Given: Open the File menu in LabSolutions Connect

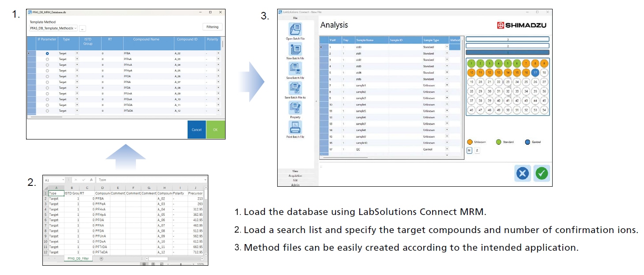Looking at the screenshot, I should [x=295, y=18].
